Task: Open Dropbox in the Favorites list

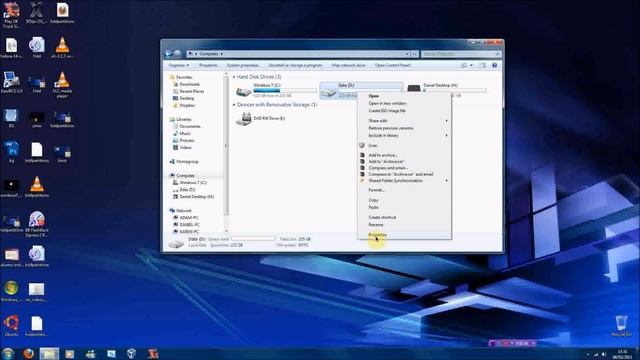Action: pos(187,105)
